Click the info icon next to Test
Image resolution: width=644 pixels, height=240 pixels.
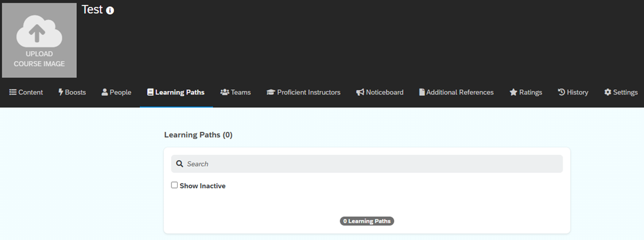[x=110, y=11]
